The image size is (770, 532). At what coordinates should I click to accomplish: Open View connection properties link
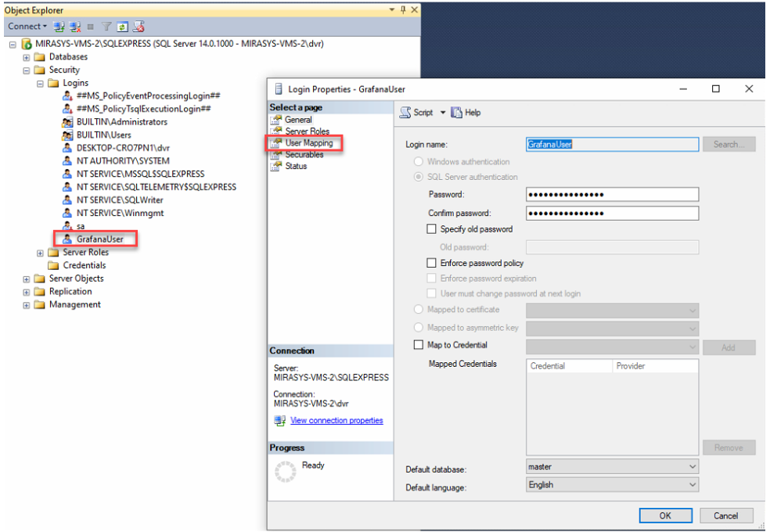tap(336, 421)
